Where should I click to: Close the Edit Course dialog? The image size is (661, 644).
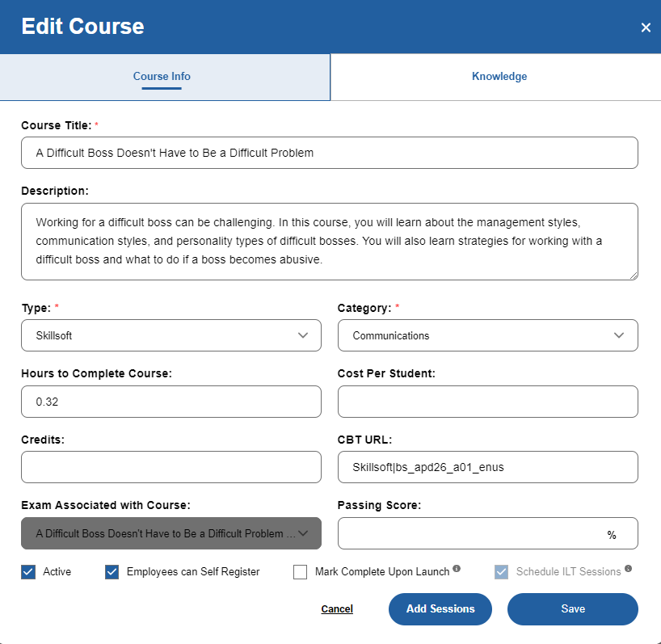click(646, 27)
